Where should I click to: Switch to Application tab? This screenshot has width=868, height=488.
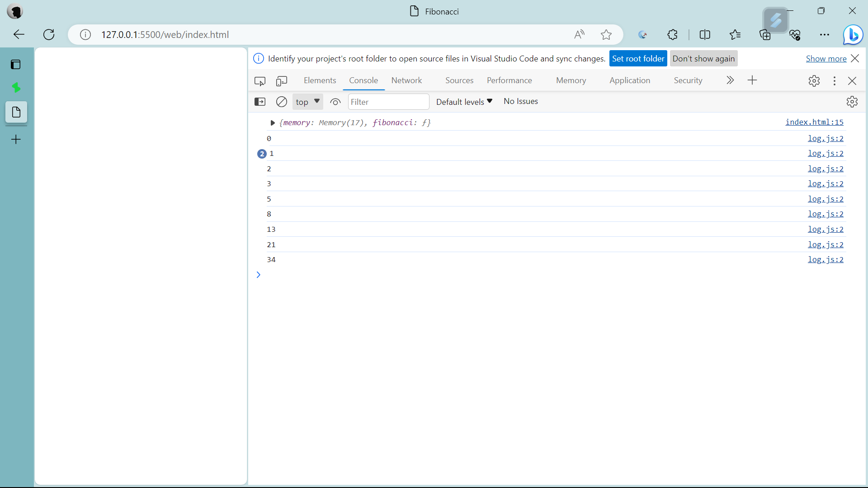pyautogui.click(x=630, y=80)
